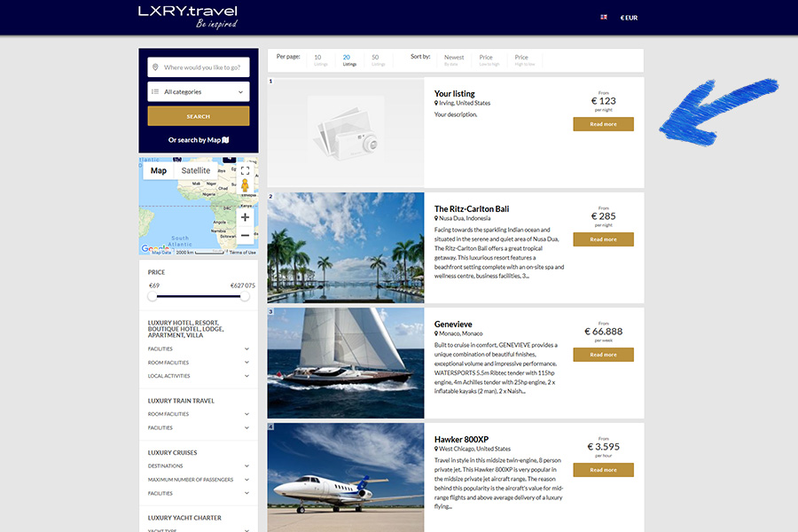The width and height of the screenshot is (798, 532).
Task: Show 10 listings per page
Action: click(x=320, y=60)
